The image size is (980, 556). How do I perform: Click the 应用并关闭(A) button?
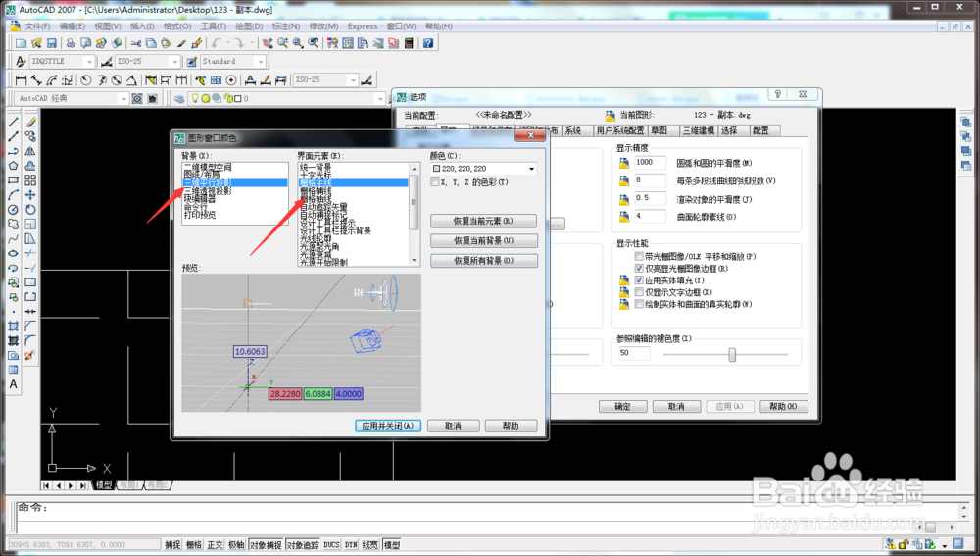click(x=387, y=426)
